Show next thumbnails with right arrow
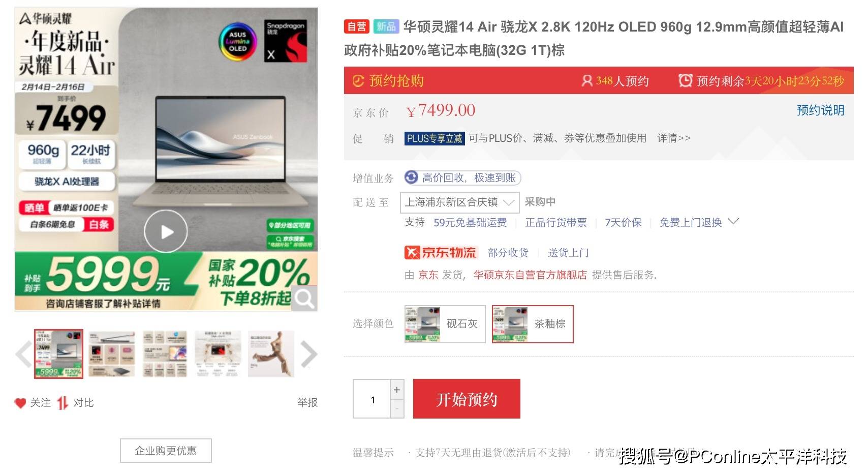Viewport: 868px width, 475px height. click(309, 354)
